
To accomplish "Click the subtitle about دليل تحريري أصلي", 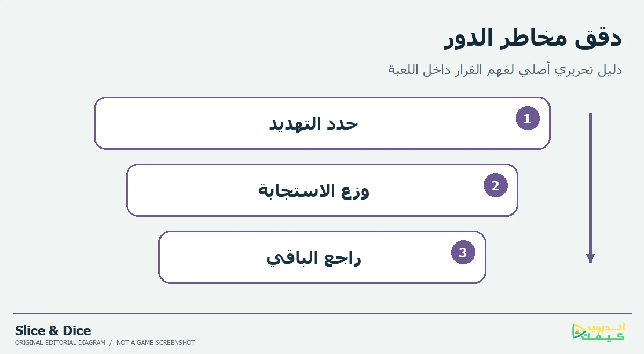I will tap(505, 70).
